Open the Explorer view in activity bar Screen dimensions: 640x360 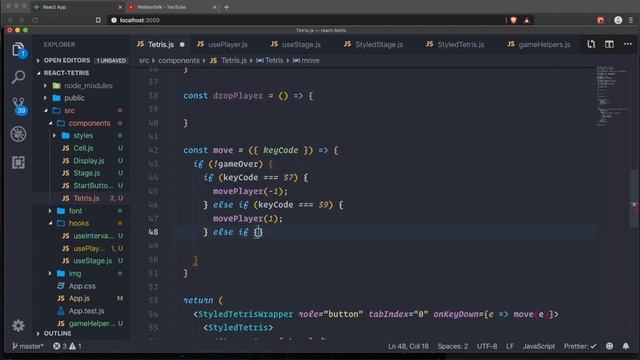pyautogui.click(x=18, y=50)
